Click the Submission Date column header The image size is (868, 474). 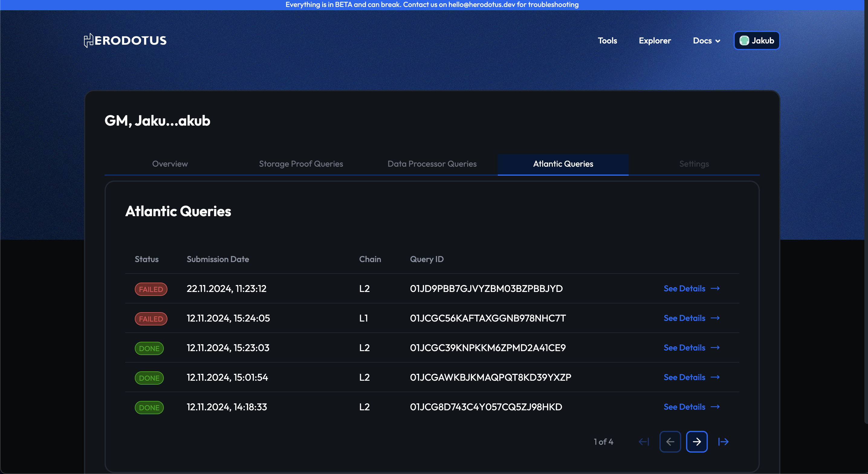pyautogui.click(x=218, y=259)
